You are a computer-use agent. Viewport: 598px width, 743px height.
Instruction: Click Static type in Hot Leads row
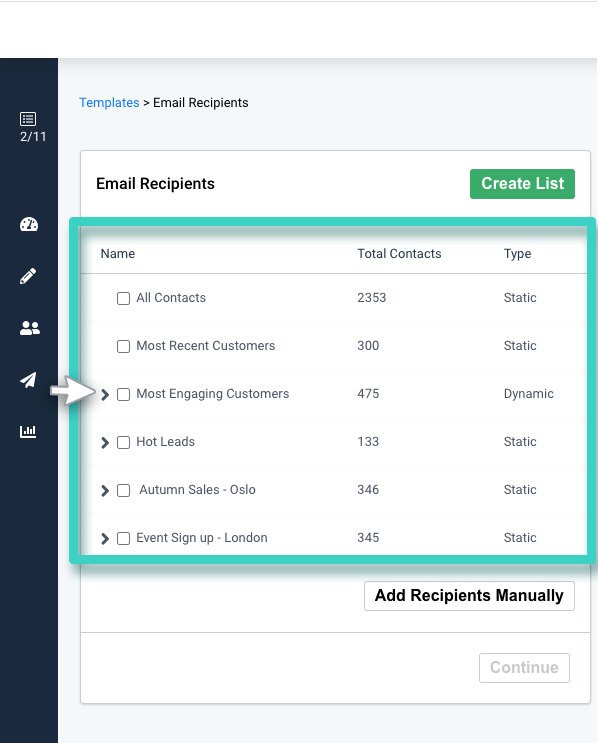coord(520,442)
